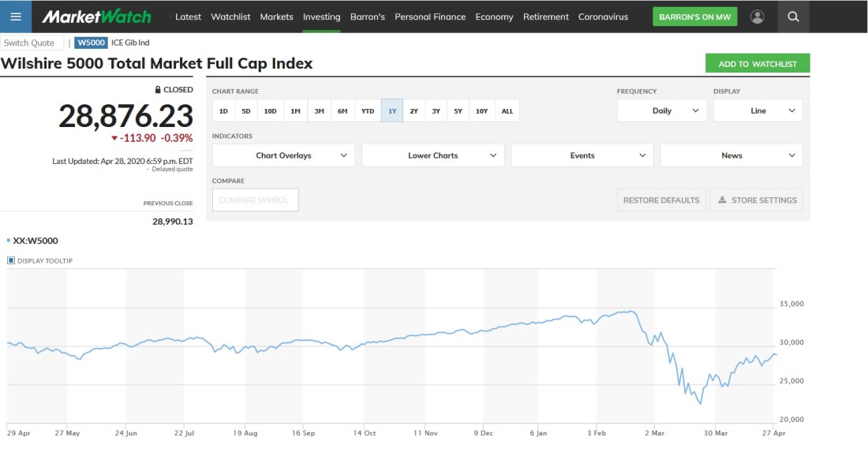The image size is (868, 452).
Task: Click Add to Watchlist button
Action: pyautogui.click(x=757, y=64)
